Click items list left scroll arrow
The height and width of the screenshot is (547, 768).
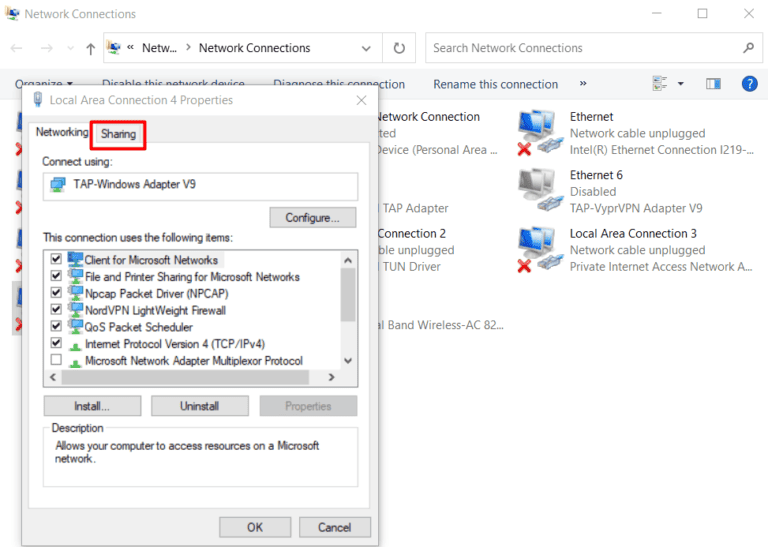pyautogui.click(x=52, y=377)
